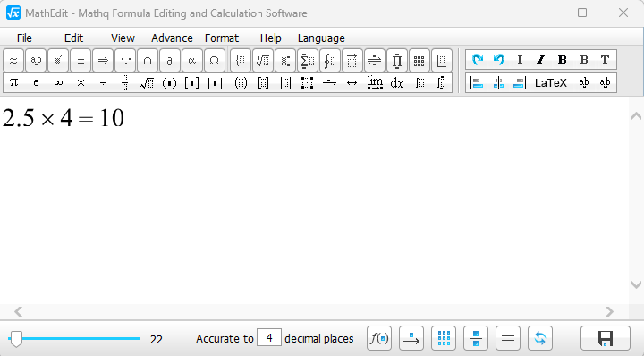Open the partial derivative symbols palette
This screenshot has width=644, height=356.
click(170, 61)
